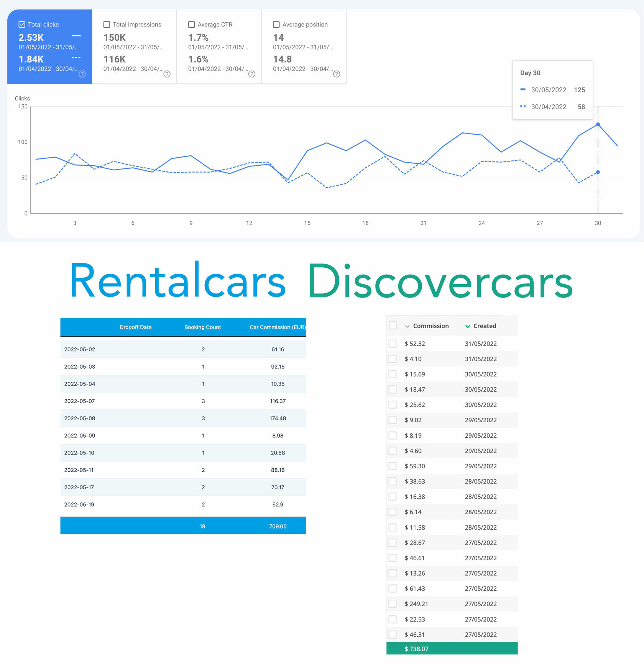Click help icon in Average CTR card

[251, 74]
